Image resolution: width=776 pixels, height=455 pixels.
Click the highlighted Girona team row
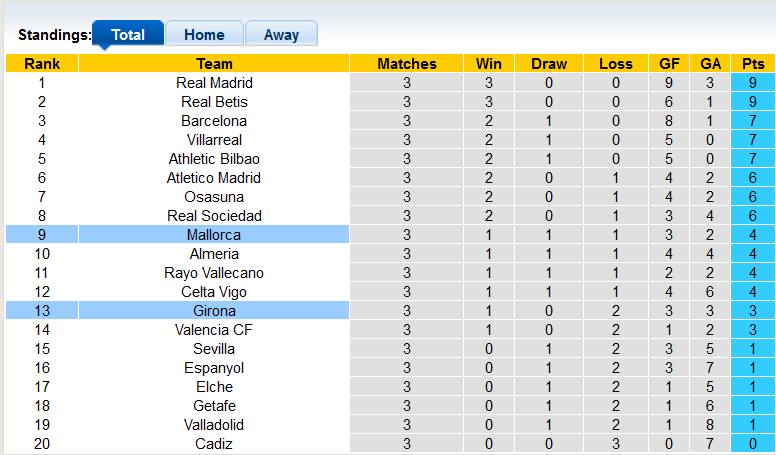coord(214,311)
